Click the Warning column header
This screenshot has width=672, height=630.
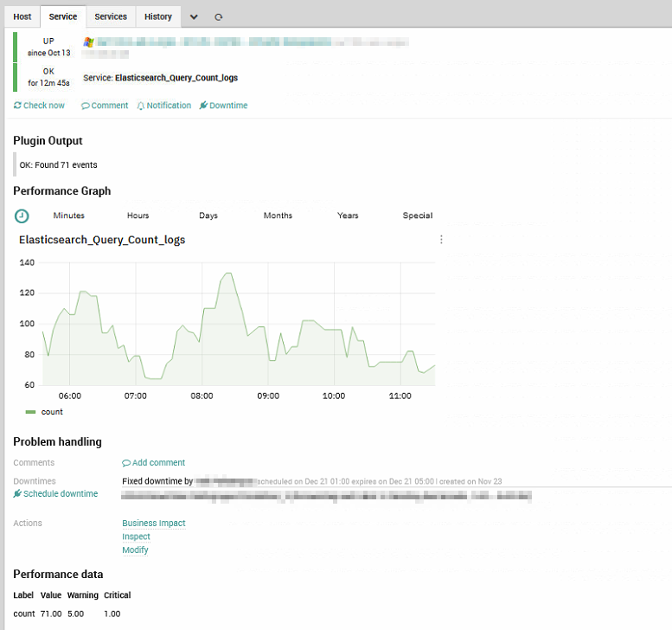point(83,595)
